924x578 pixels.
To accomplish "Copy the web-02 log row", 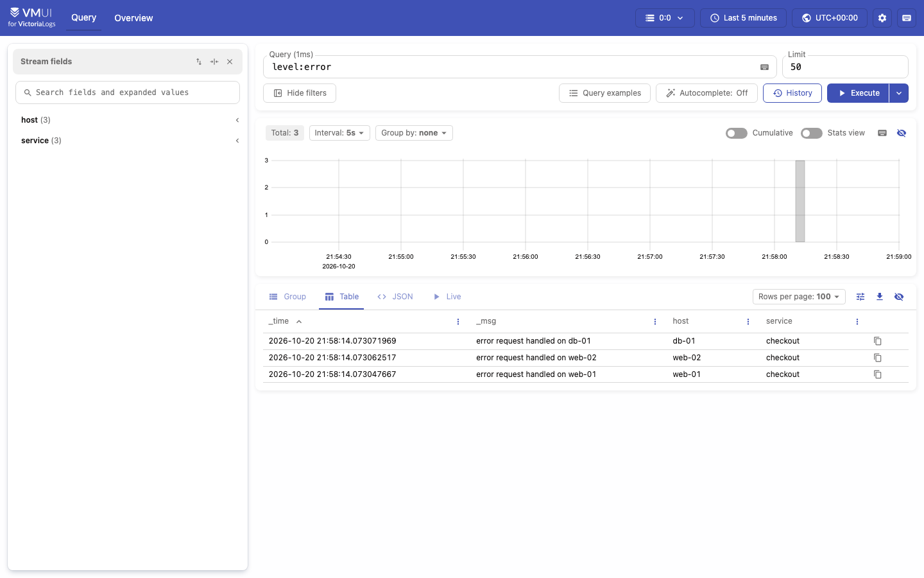I will click(878, 358).
